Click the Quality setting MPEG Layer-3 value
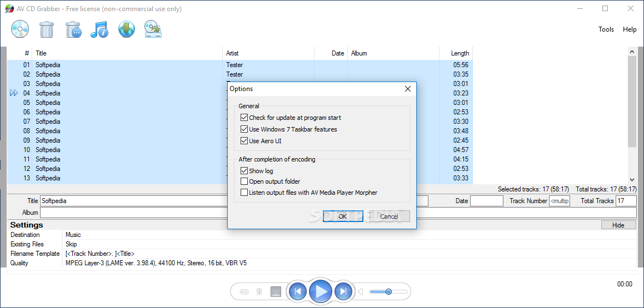This screenshot has width=644, height=308. coord(156,263)
